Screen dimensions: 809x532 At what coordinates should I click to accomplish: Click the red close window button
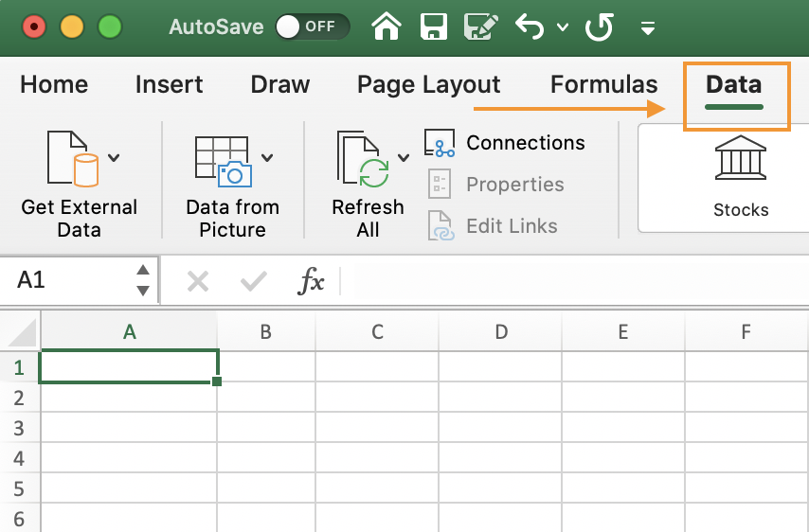[34, 27]
